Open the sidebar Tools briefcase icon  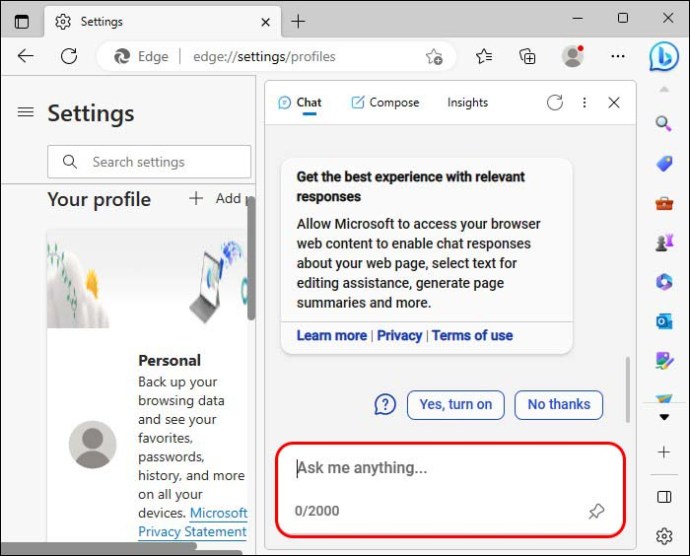tap(664, 204)
